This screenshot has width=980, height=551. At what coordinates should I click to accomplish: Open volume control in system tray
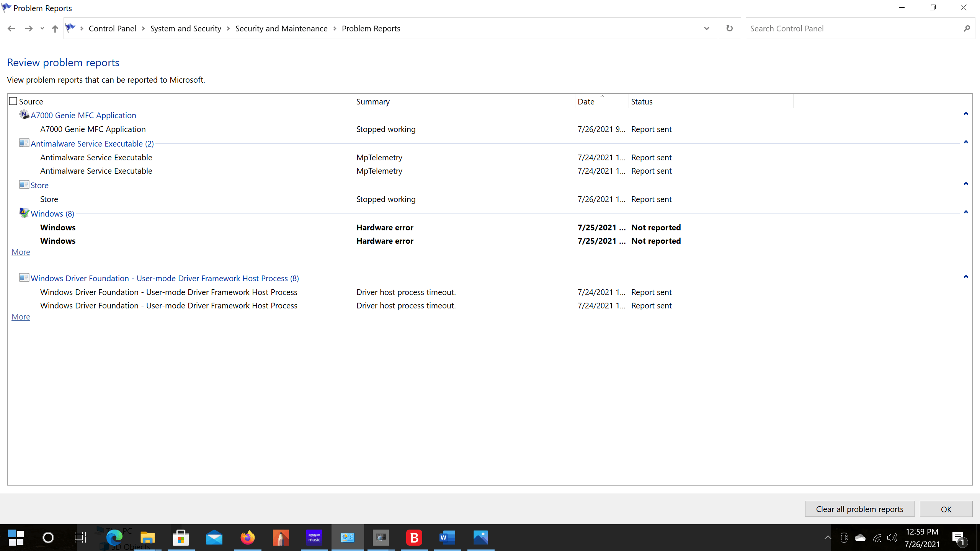(x=892, y=538)
